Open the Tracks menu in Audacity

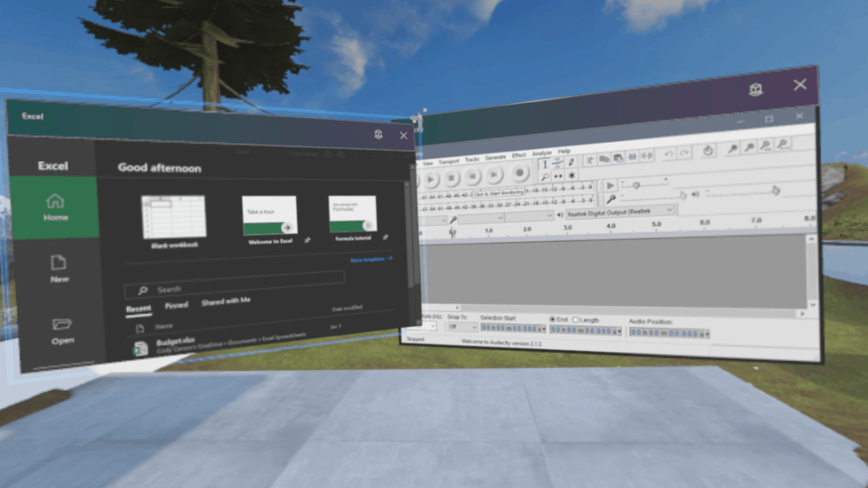point(472,159)
